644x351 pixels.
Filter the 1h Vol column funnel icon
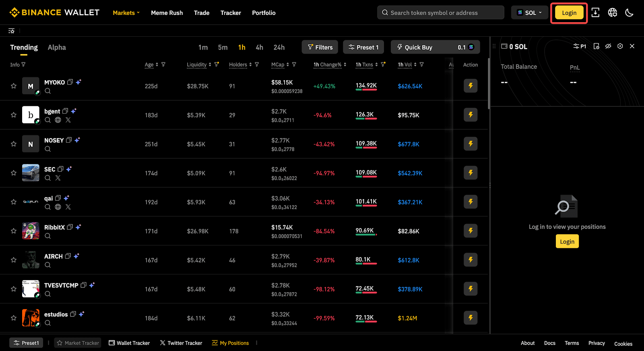[x=422, y=64]
